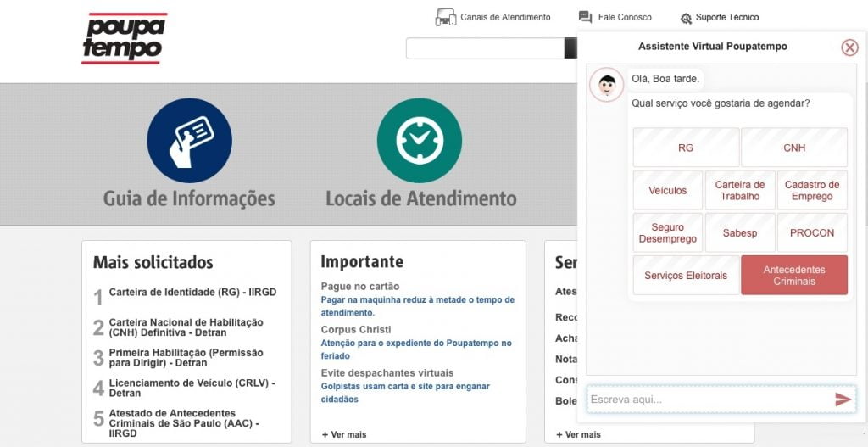Expand Ver mais under Serviços column
Image resolution: width=868 pixels, height=447 pixels.
coord(578,434)
